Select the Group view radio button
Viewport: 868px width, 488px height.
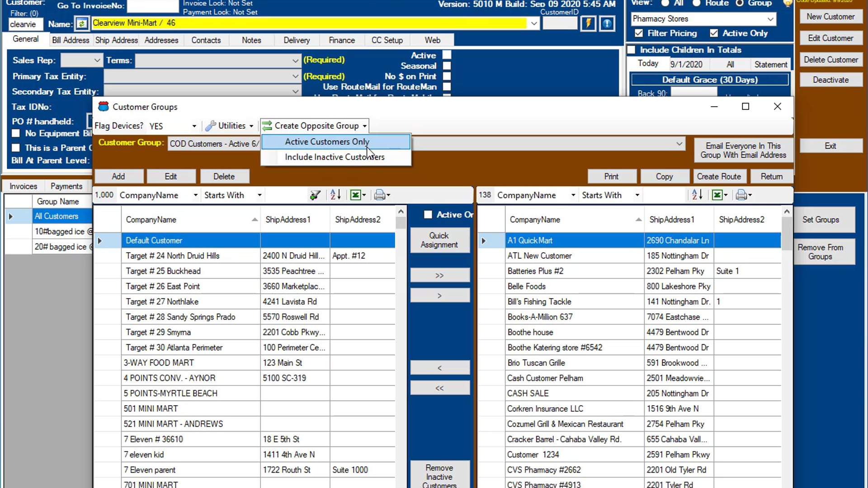pos(740,3)
